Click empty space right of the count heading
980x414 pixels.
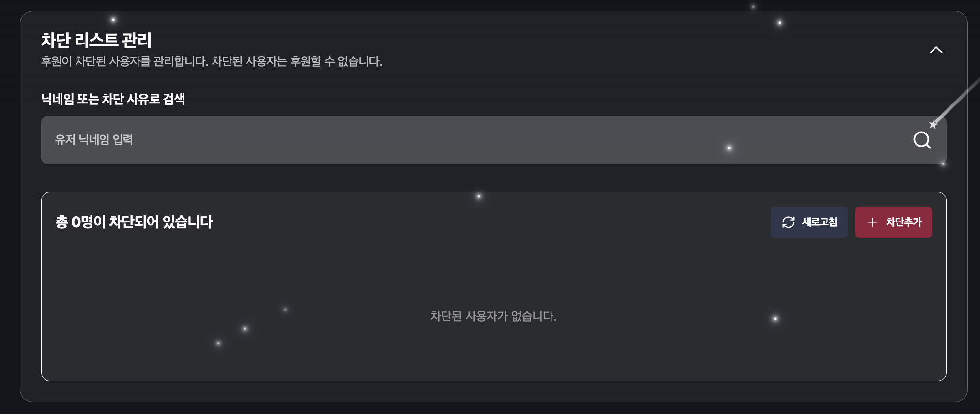[x=484, y=222]
